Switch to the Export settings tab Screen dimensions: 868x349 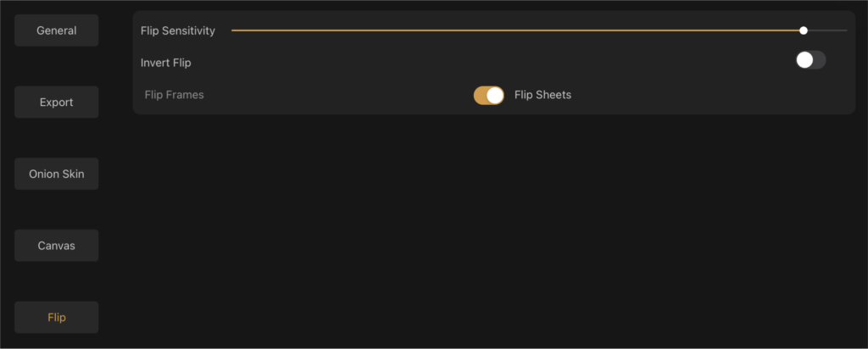[x=57, y=102]
